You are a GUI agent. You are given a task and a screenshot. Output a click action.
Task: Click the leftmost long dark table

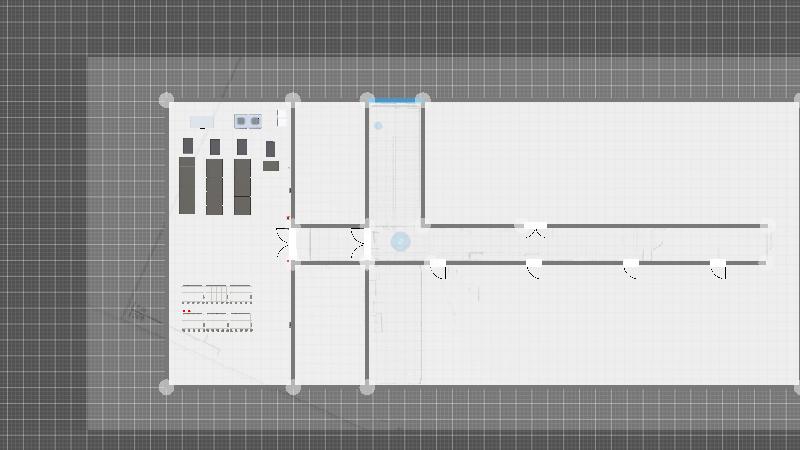pyautogui.click(x=187, y=185)
